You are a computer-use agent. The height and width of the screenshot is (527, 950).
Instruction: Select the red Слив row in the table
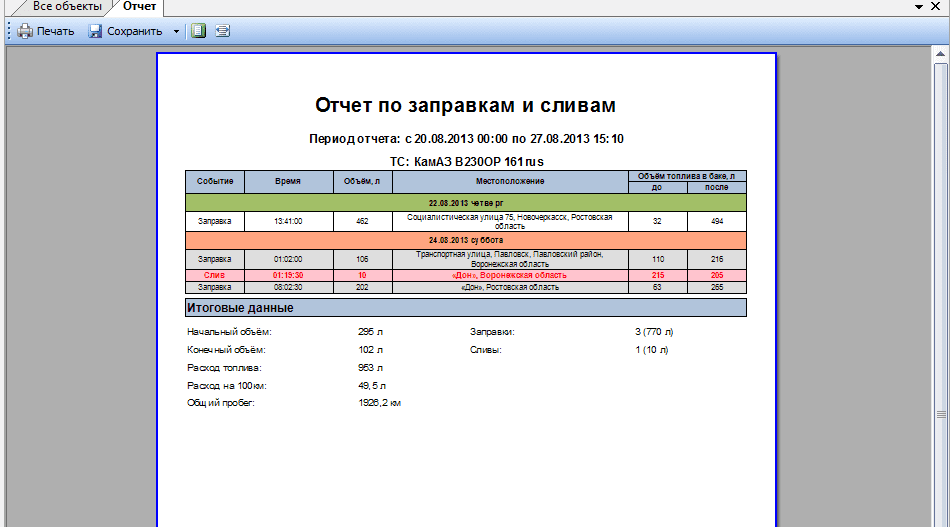pyautogui.click(x=465, y=275)
